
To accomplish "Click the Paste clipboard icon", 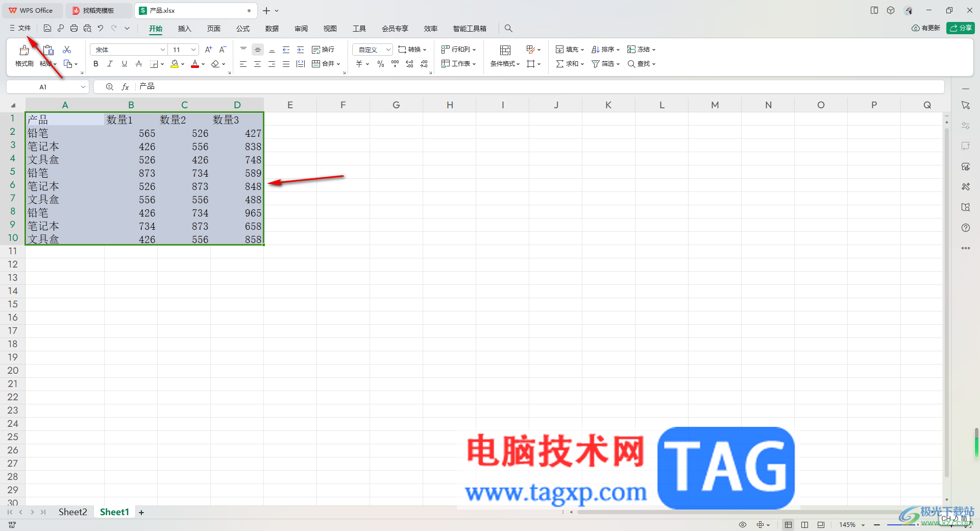I will (x=48, y=50).
